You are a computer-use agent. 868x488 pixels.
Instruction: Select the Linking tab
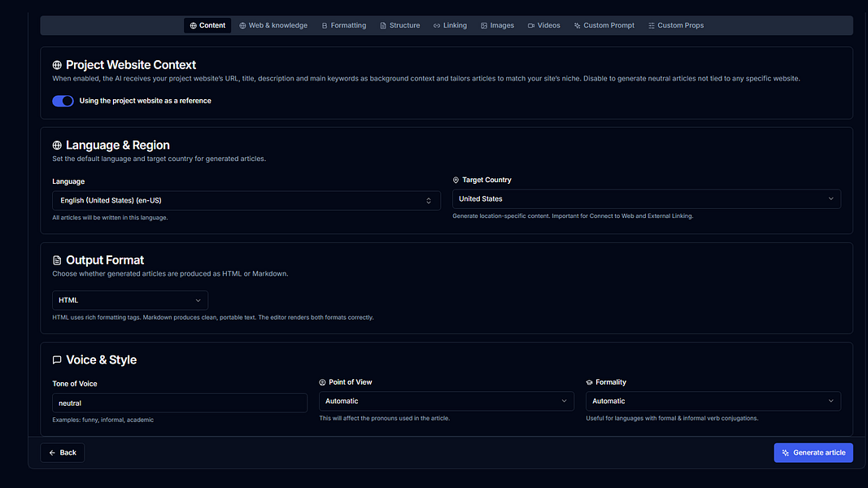point(450,25)
